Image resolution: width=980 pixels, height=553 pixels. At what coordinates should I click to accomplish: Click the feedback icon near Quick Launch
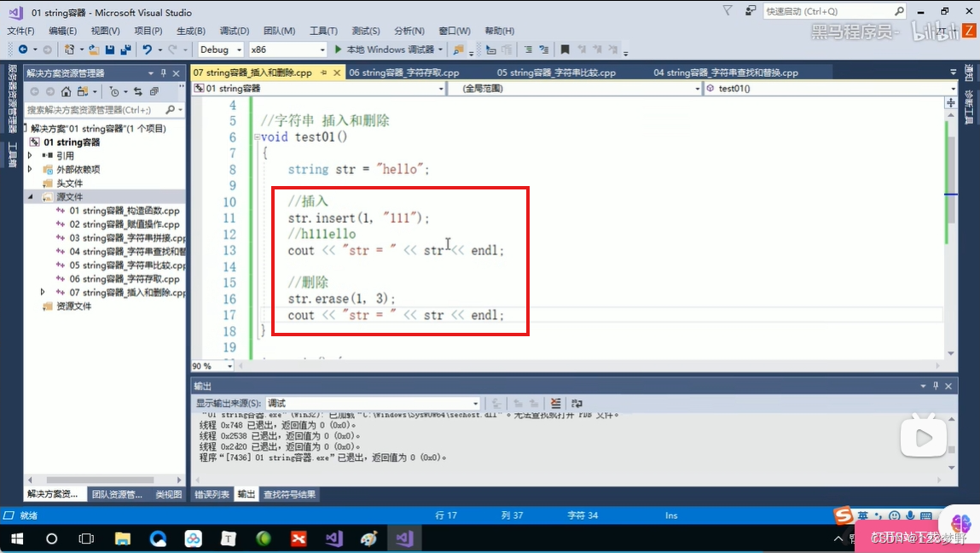pos(751,10)
